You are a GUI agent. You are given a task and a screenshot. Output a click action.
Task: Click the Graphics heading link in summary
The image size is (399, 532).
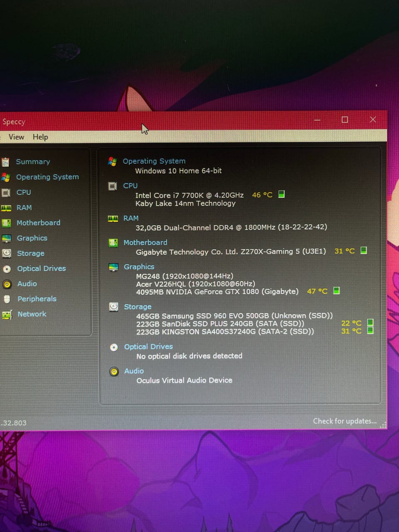pos(139,267)
